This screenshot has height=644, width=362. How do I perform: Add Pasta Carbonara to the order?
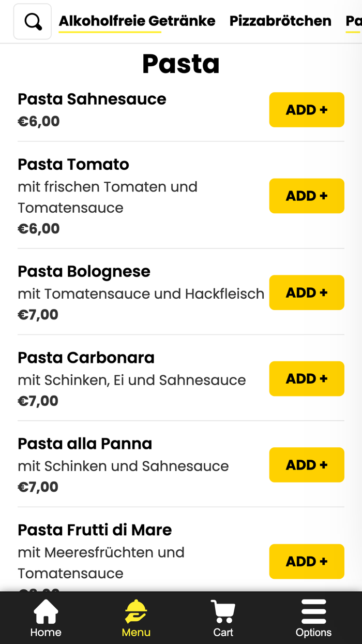(306, 378)
